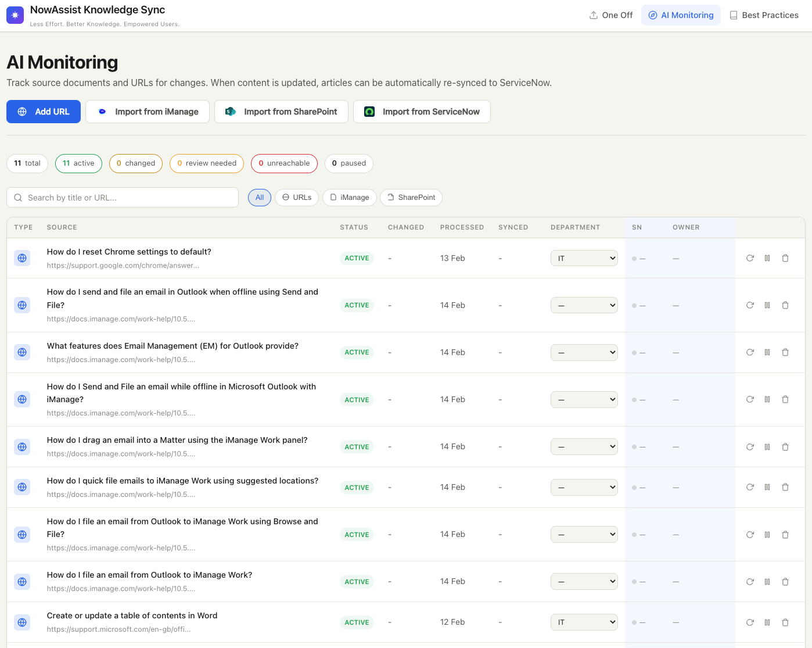The width and height of the screenshot is (812, 648).
Task: Click the Add URL button
Action: (x=43, y=111)
